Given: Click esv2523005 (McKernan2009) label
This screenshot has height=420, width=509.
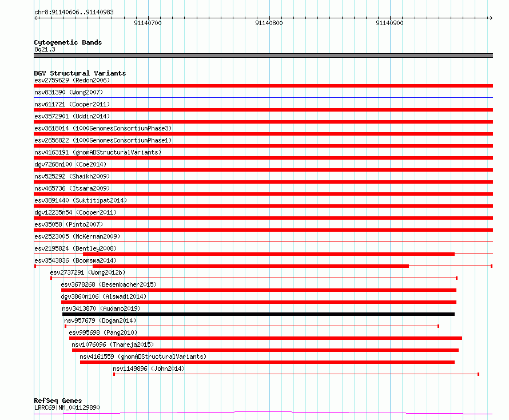Looking at the screenshot, I should pyautogui.click(x=77, y=236).
